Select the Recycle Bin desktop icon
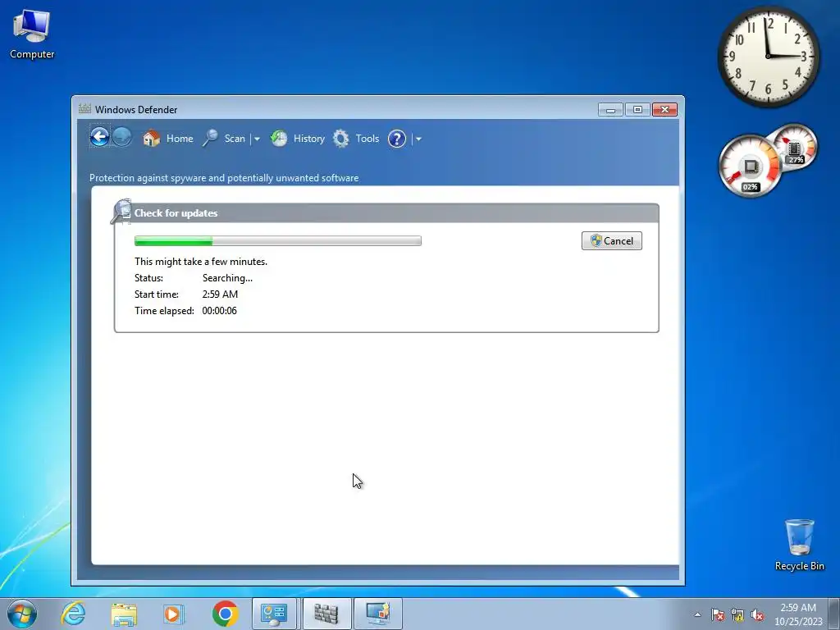840x630 pixels. tap(799, 545)
